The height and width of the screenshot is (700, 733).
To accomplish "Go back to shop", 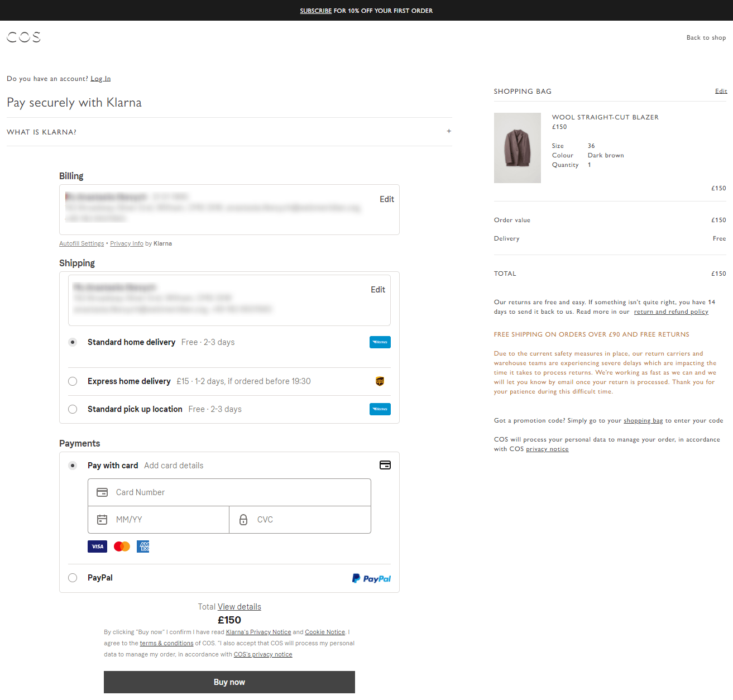I will click(706, 37).
